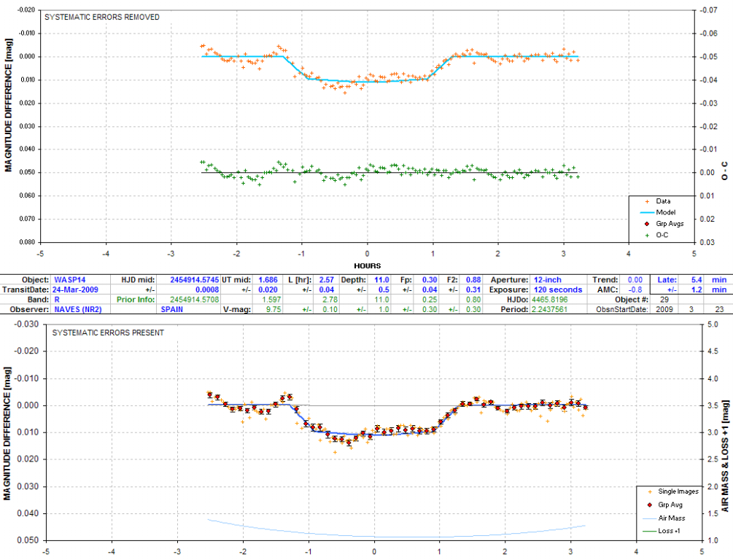Select the transit length value "2.57"
733x560 pixels.
pyautogui.click(x=326, y=279)
